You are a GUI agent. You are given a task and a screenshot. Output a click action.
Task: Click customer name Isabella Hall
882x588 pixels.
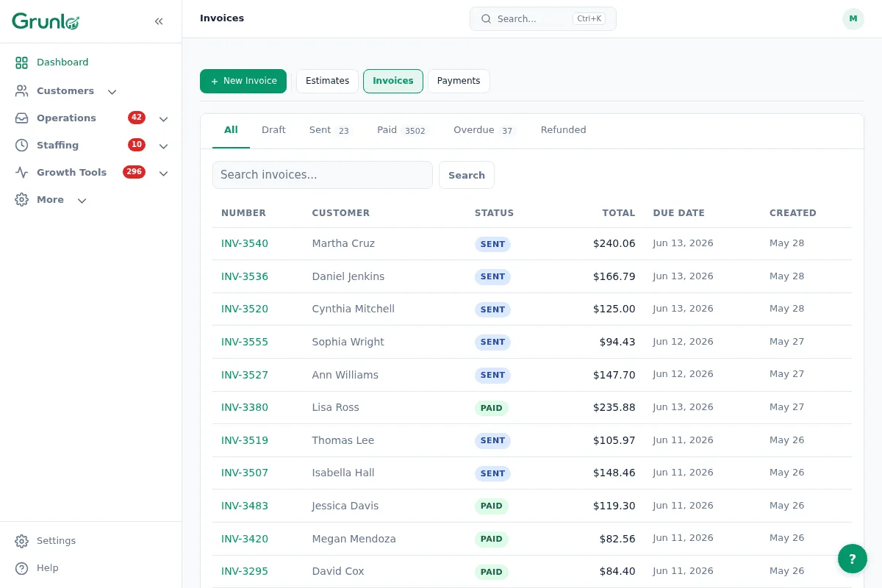click(343, 473)
